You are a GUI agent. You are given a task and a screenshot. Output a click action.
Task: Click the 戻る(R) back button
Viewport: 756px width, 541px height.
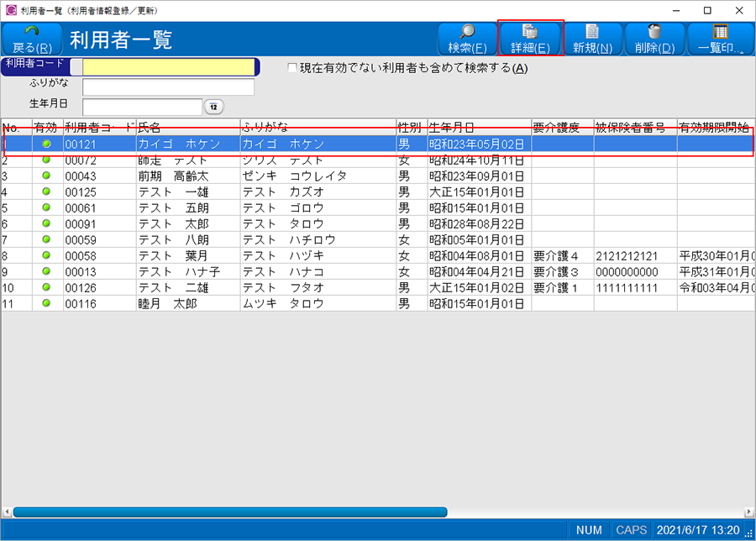pos(32,39)
